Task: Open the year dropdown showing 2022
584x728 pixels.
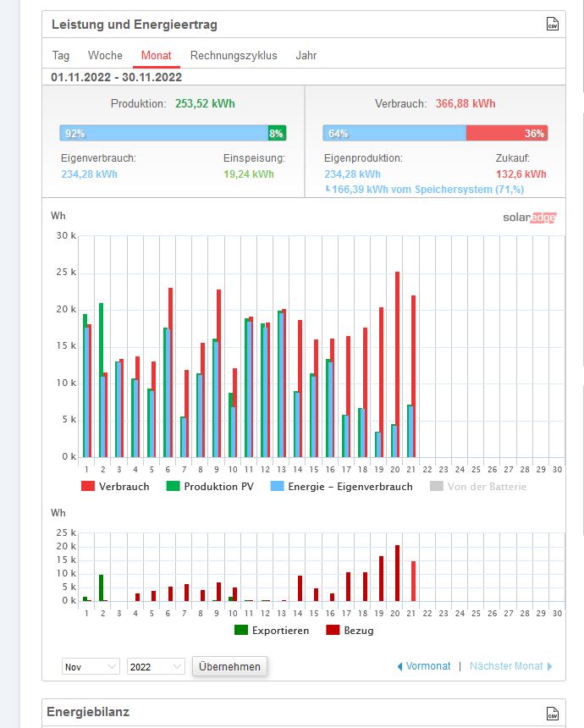Action: point(156,666)
